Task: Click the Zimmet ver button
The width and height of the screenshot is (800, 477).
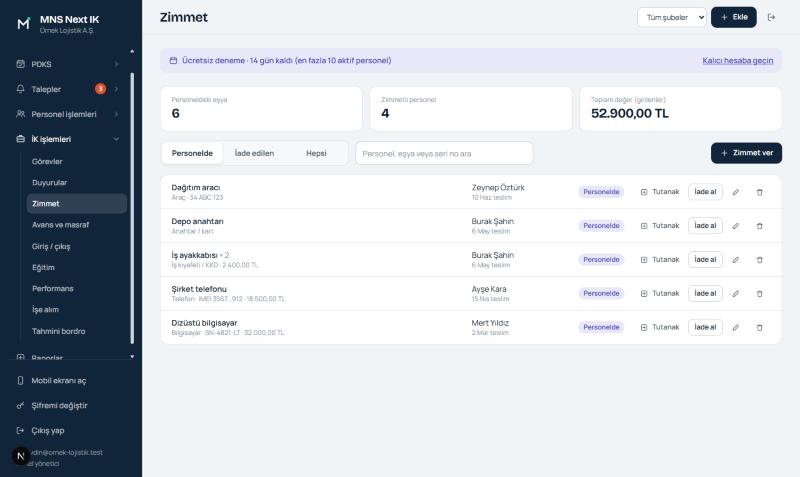Action: pyautogui.click(x=746, y=153)
